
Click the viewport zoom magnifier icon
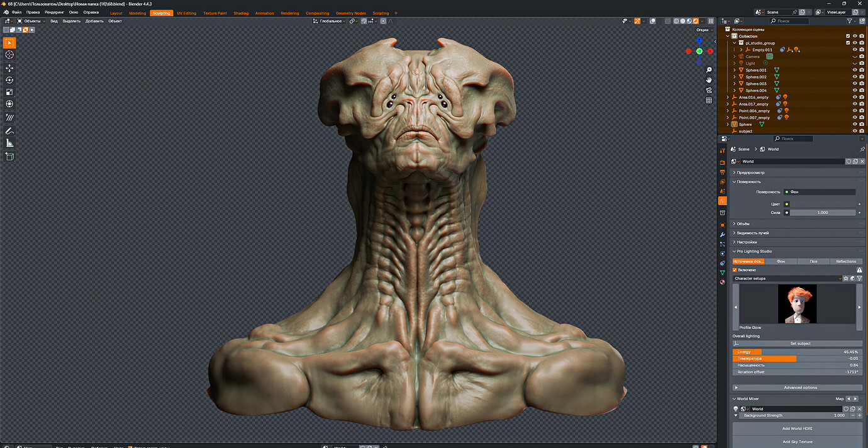709,70
